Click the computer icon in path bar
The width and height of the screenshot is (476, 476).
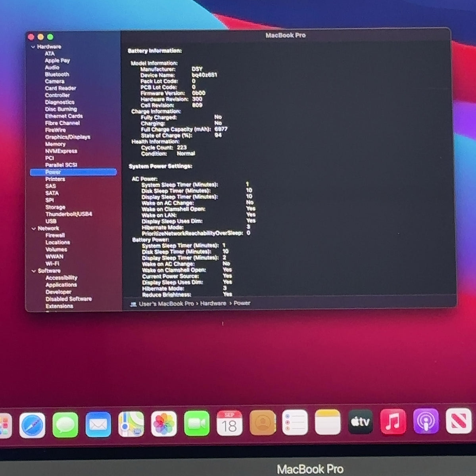[x=133, y=304]
